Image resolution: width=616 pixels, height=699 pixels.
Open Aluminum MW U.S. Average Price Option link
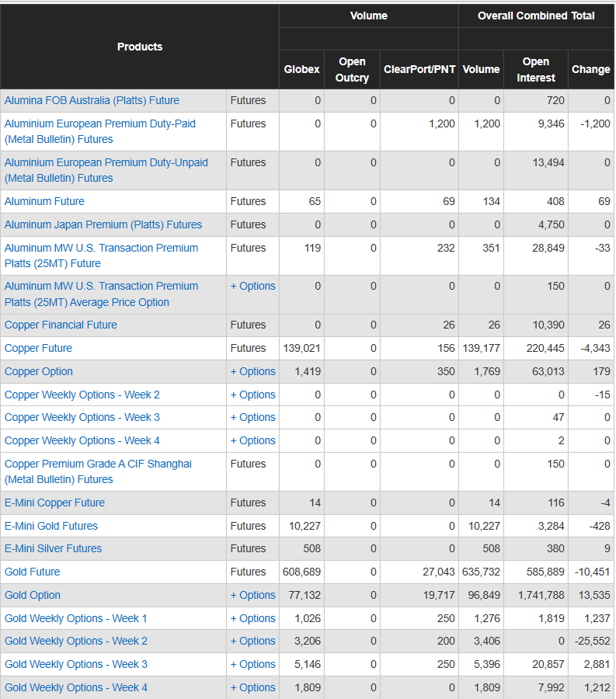(x=101, y=294)
